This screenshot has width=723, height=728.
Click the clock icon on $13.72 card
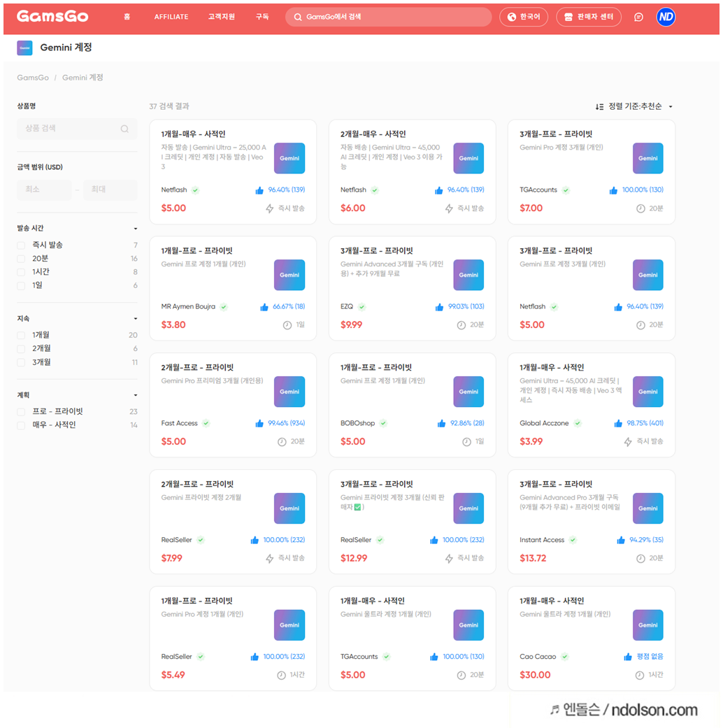(x=640, y=559)
